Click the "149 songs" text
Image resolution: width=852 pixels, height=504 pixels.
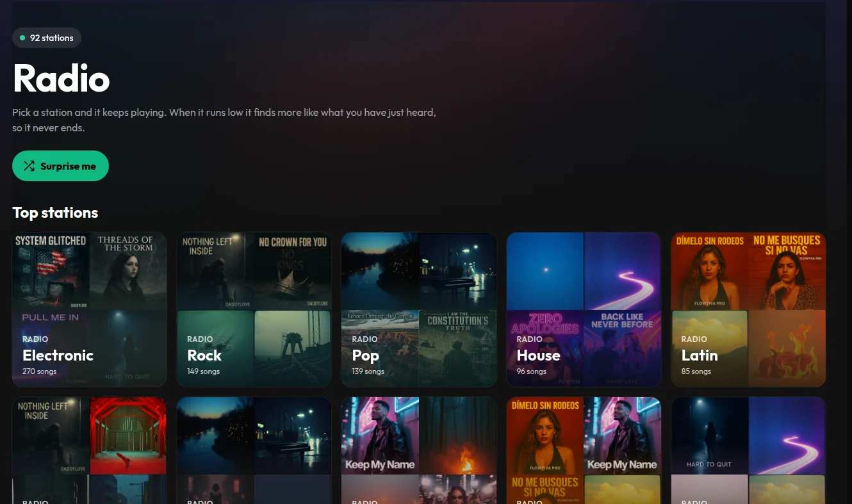(x=204, y=371)
